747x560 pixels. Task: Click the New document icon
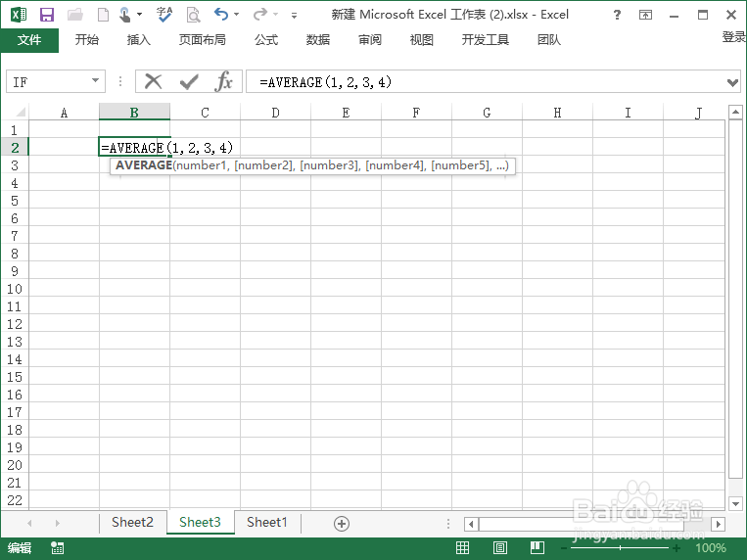click(x=103, y=15)
